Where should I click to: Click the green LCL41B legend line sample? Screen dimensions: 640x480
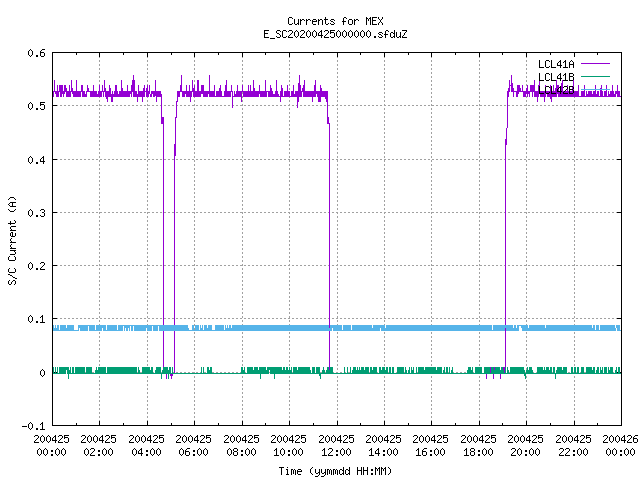click(595, 76)
